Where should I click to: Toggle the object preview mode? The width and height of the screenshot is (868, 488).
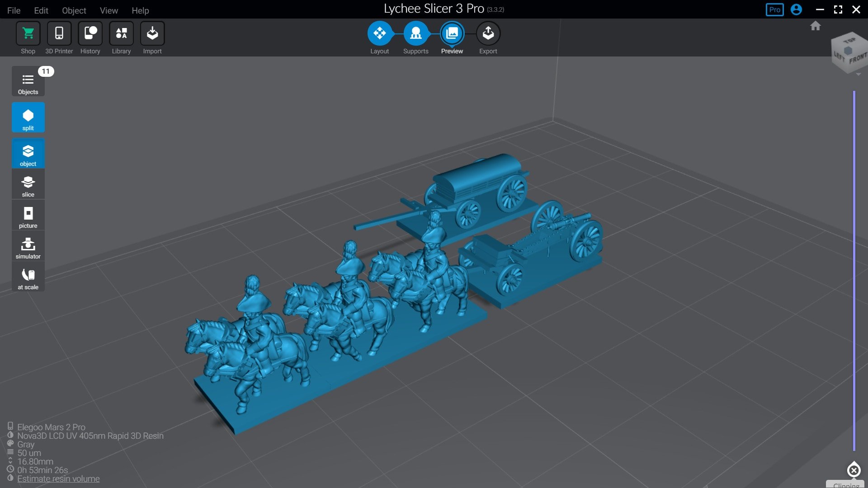pyautogui.click(x=28, y=154)
